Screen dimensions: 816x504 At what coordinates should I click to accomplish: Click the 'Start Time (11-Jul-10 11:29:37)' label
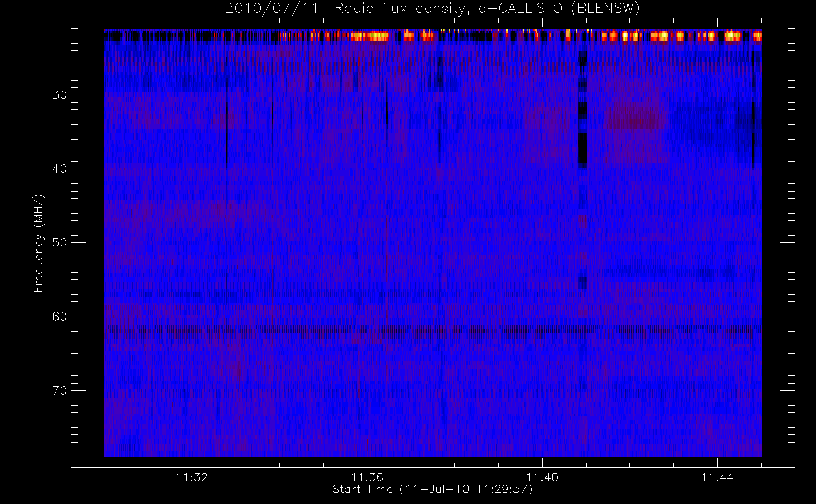coord(433,489)
